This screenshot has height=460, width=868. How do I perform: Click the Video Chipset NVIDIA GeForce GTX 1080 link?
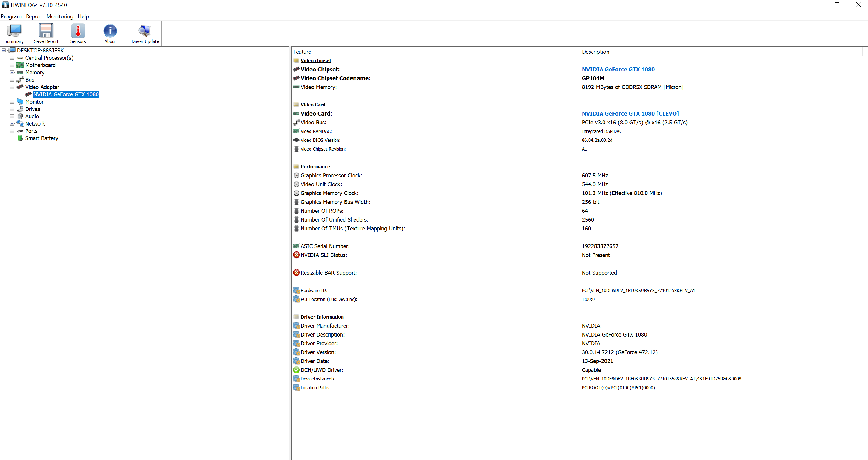(x=618, y=70)
